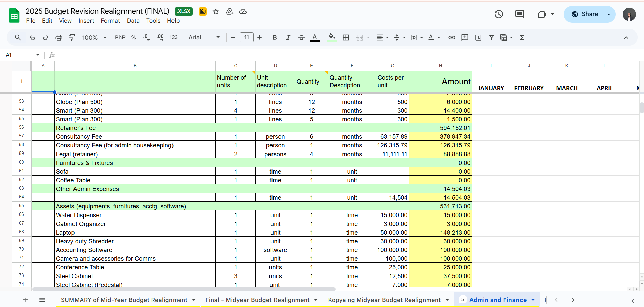Open the fill color picker
The height and width of the screenshot is (307, 644).
[332, 38]
